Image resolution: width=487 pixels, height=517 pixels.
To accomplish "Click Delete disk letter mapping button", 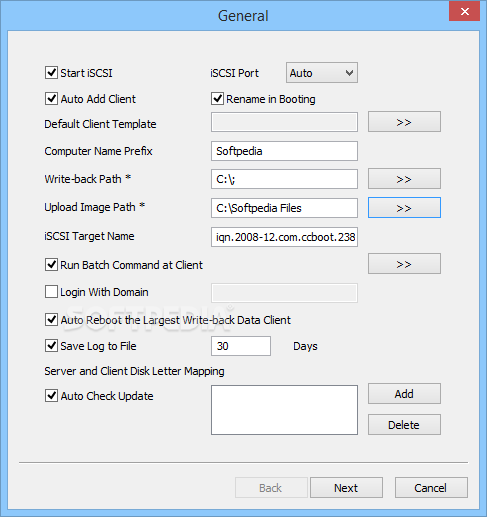I will coord(404,425).
